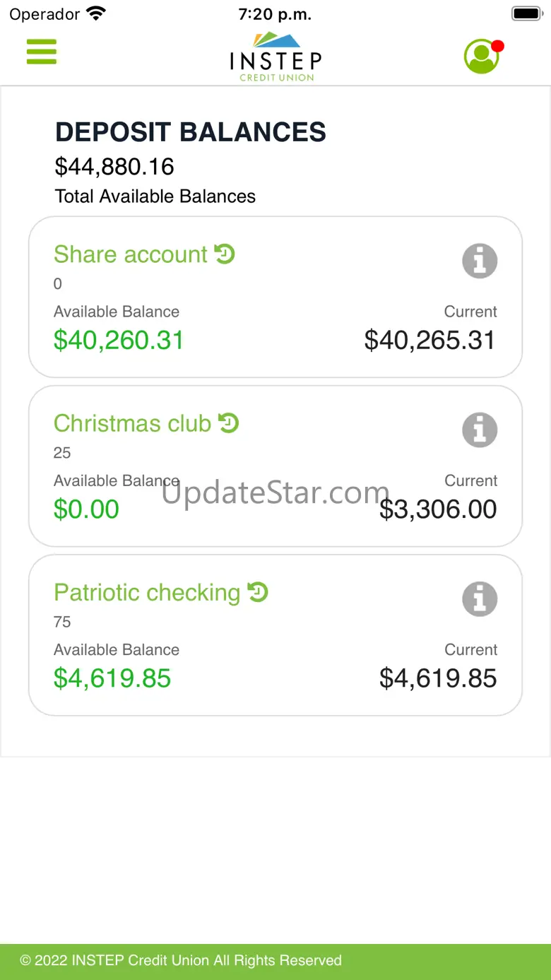Open the hamburger menu
This screenshot has width=551, height=980.
(42, 52)
